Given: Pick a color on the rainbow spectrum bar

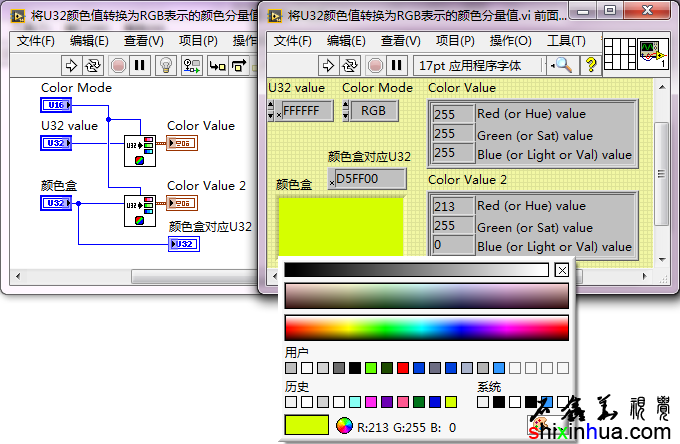Looking at the screenshot, I should [x=426, y=327].
